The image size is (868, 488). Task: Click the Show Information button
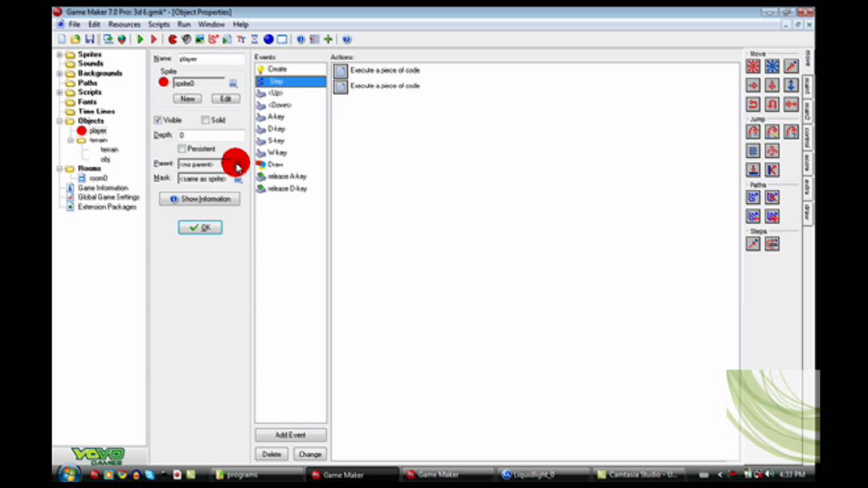[199, 199]
